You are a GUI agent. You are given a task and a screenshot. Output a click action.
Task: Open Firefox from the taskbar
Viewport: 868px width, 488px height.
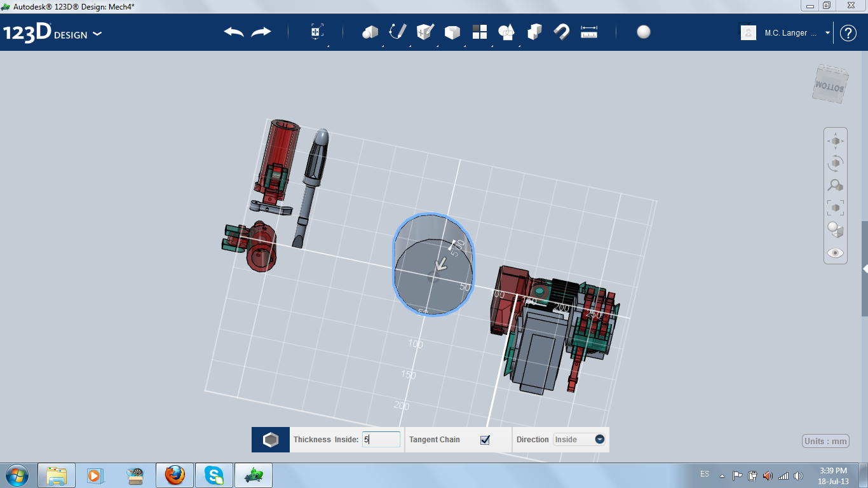pos(174,475)
